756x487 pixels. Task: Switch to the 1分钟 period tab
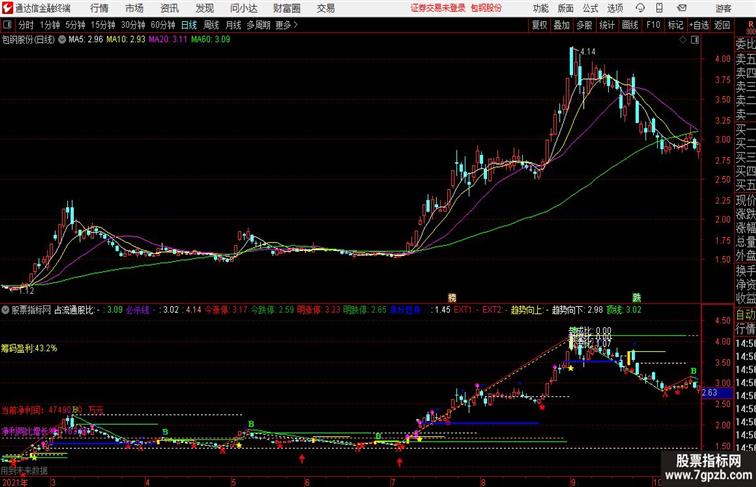(50, 25)
